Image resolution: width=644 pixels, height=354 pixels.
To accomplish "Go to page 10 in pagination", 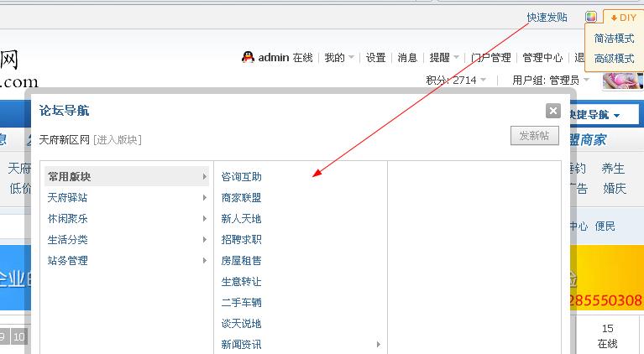I will tap(19, 337).
